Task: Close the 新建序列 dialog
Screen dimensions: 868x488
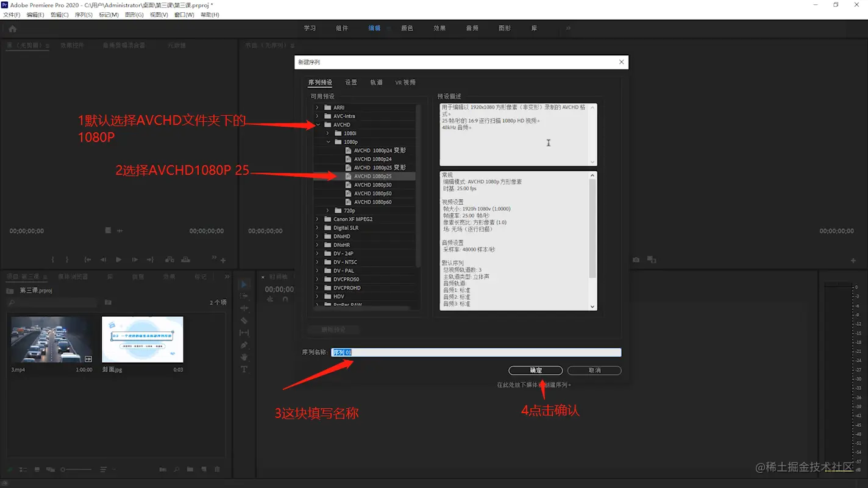Action: pos(621,62)
